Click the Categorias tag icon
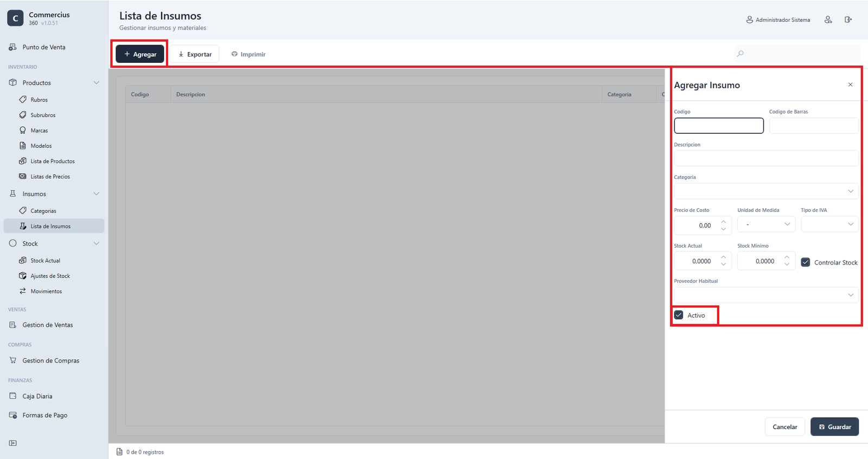This screenshot has height=459, width=868. point(23,211)
